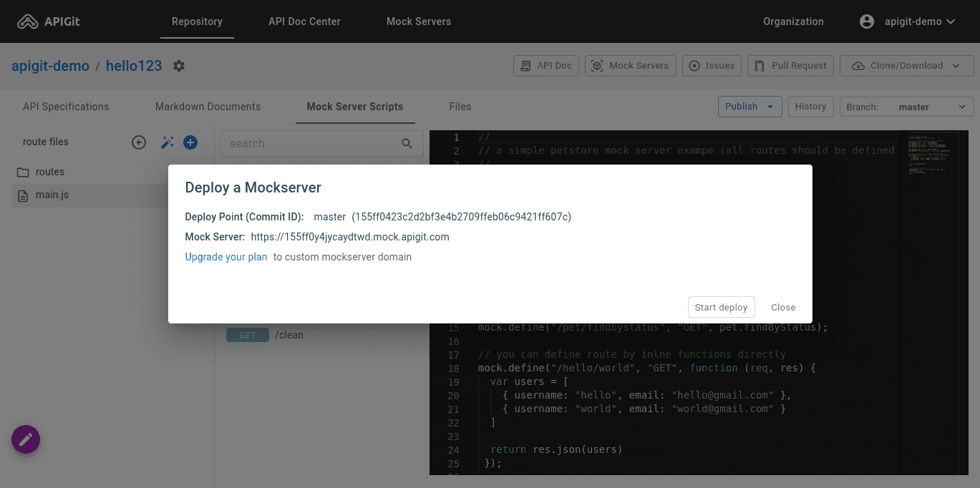
Task: Open the apigit-demo breadcrumb link
Action: pos(50,66)
